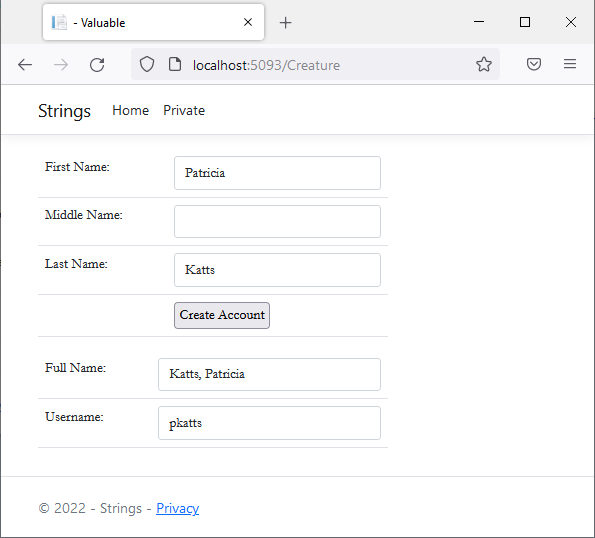Open the Firefox hamburger menu

pyautogui.click(x=570, y=64)
